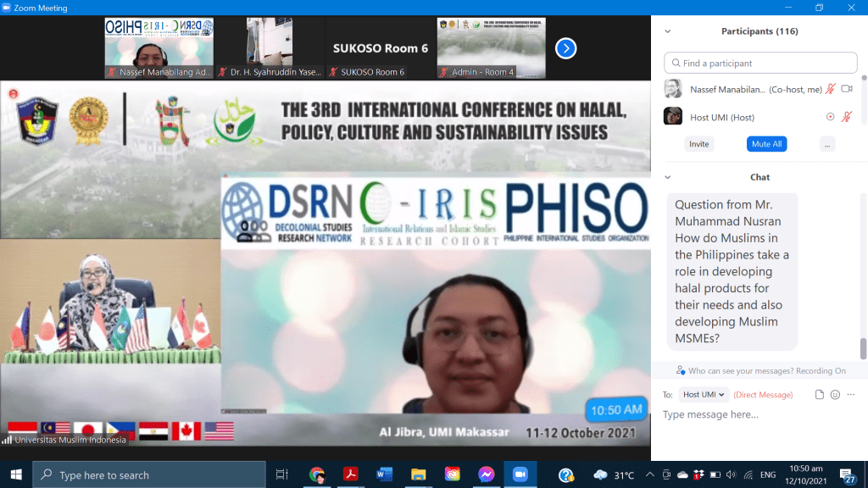This screenshot has width=868, height=488.
Task: Open the 'To: Host UMI' recipient dropdown
Action: click(x=704, y=395)
